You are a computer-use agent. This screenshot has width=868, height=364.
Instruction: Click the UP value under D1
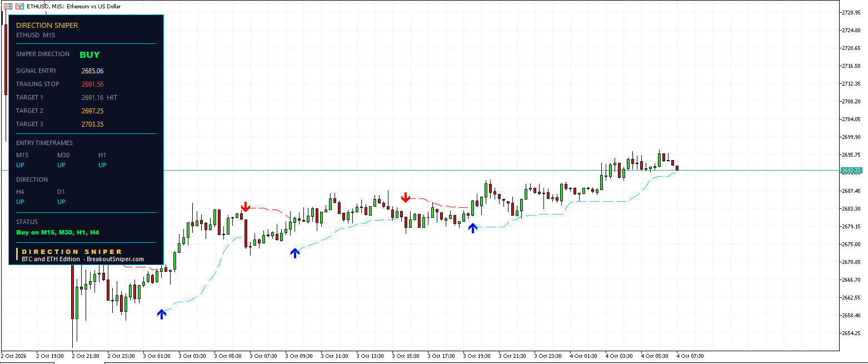coord(62,202)
